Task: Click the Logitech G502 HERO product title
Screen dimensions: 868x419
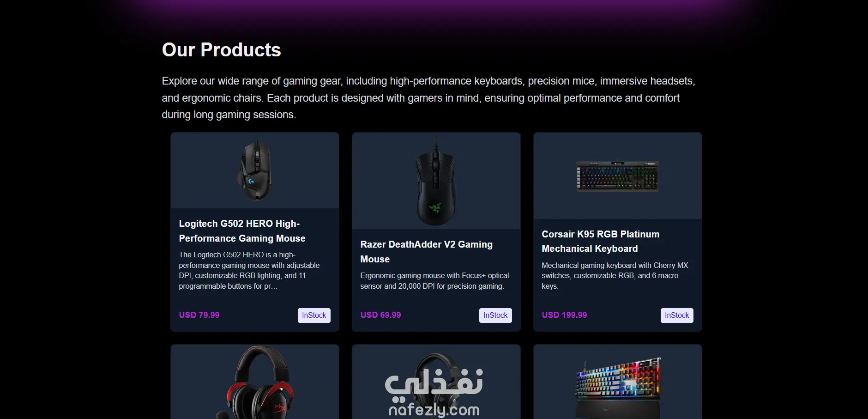Action: click(x=242, y=231)
